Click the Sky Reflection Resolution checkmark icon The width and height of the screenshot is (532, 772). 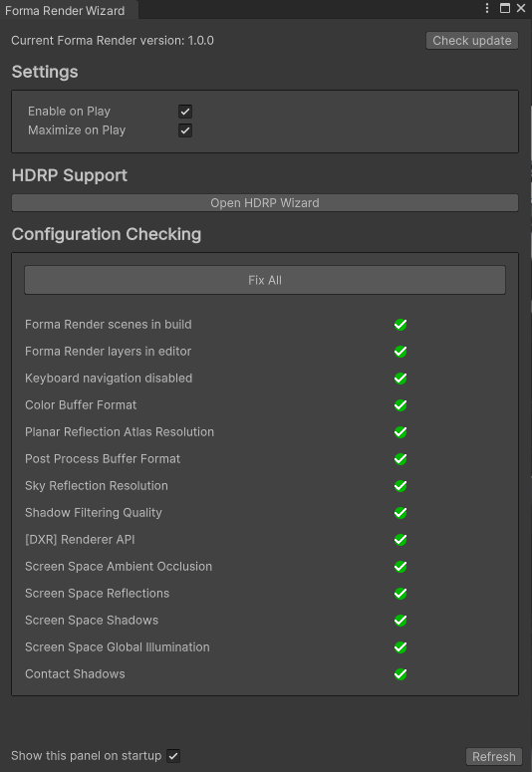click(x=400, y=486)
